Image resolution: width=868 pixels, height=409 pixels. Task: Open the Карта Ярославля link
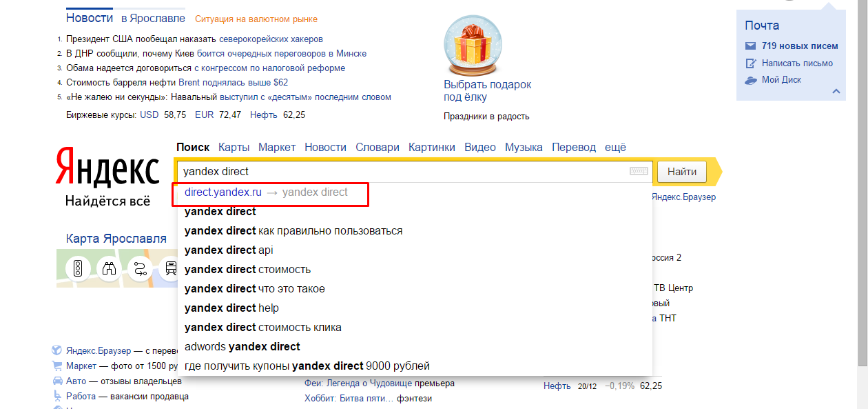(x=116, y=239)
